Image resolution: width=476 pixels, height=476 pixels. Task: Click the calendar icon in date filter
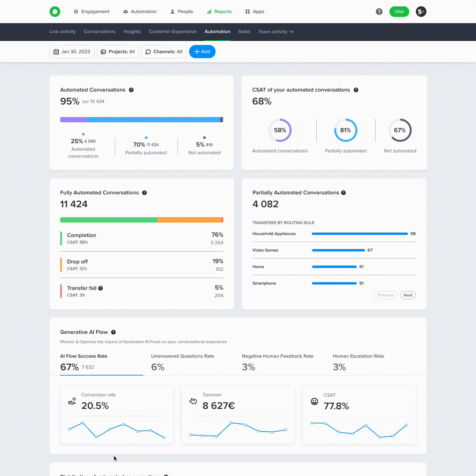coord(56,52)
